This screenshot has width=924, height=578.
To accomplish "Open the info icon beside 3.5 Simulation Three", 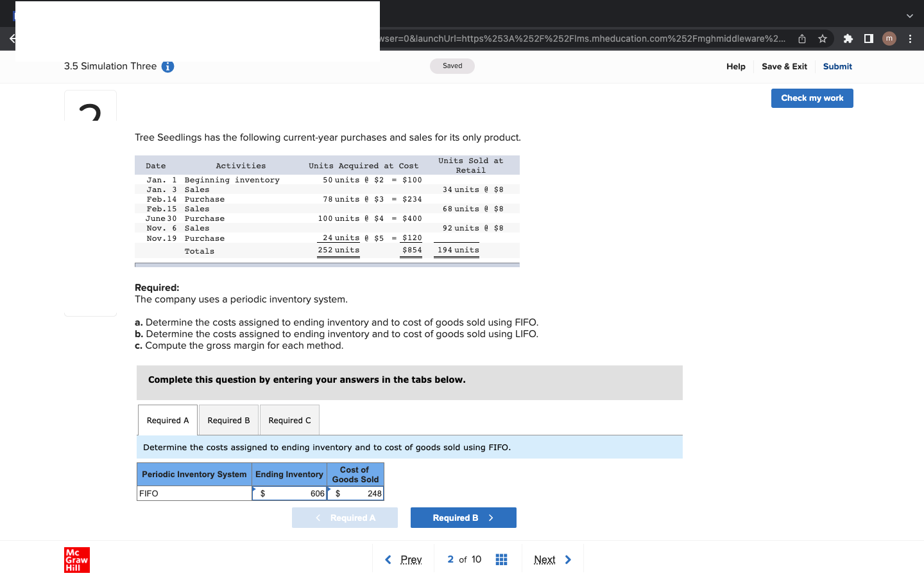I will (x=167, y=67).
